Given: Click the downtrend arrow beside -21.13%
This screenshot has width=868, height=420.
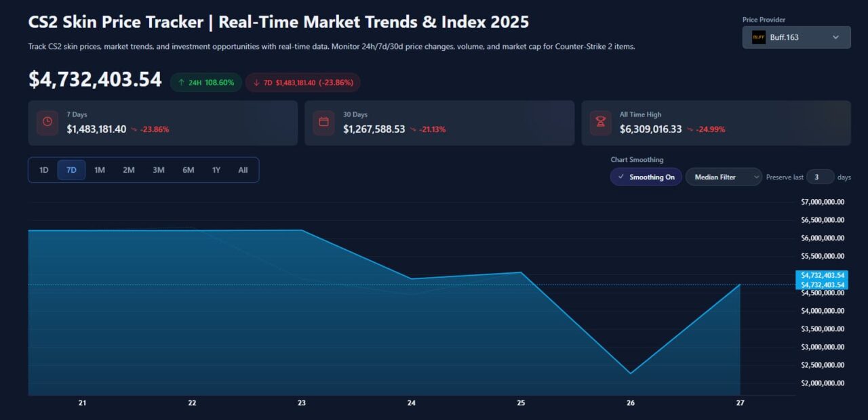Looking at the screenshot, I should [x=413, y=129].
